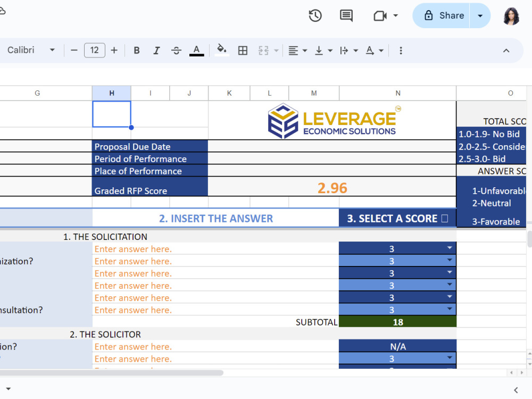Select the column M header
This screenshot has width=532, height=399.
click(314, 93)
